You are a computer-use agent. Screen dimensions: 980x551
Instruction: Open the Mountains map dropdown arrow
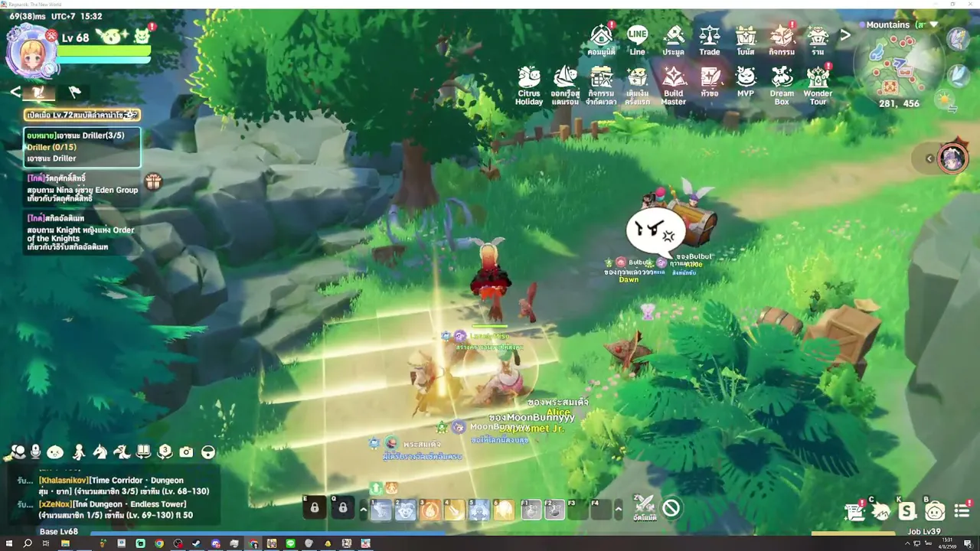(933, 24)
